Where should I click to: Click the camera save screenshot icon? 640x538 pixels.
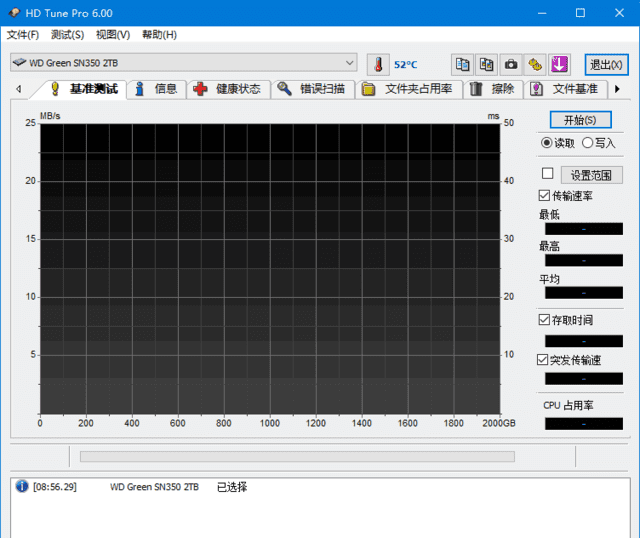(511, 64)
